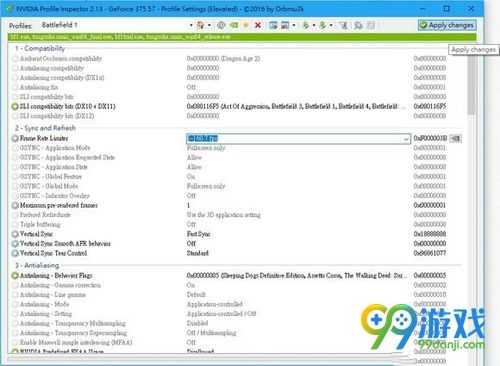Click the Home profile icon in toolbar
The height and width of the screenshot is (366, 500).
click(200, 25)
